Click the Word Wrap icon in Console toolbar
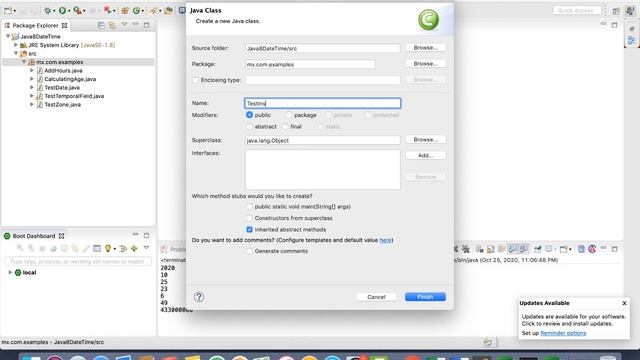 click(502, 249)
